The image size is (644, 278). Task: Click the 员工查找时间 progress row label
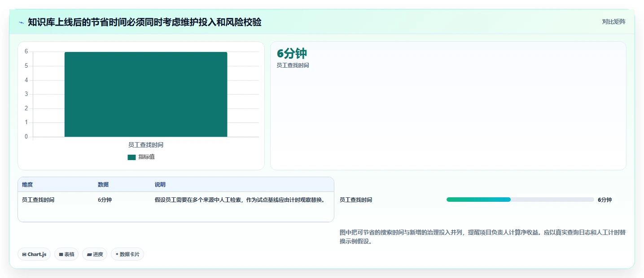tap(356, 200)
